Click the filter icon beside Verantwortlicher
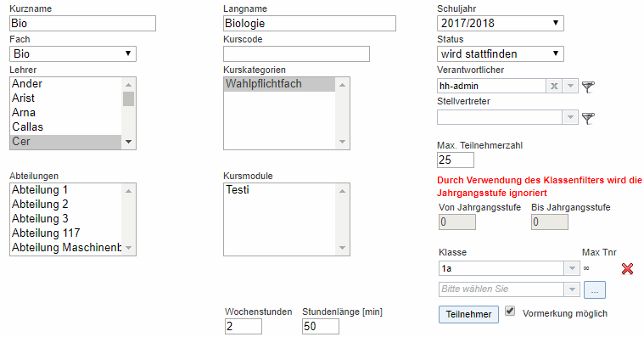644x337 pixels. coord(588,87)
